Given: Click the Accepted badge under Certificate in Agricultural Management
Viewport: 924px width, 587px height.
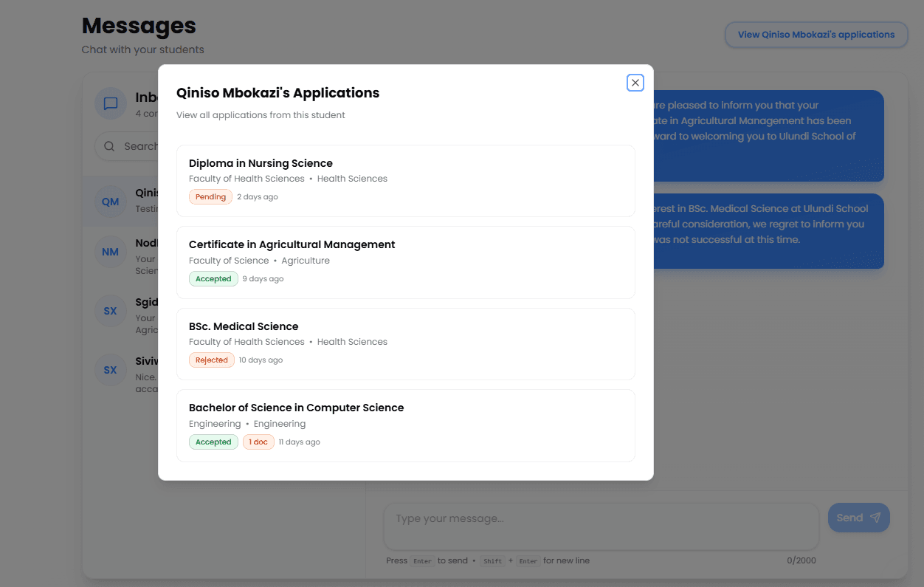Looking at the screenshot, I should point(213,278).
